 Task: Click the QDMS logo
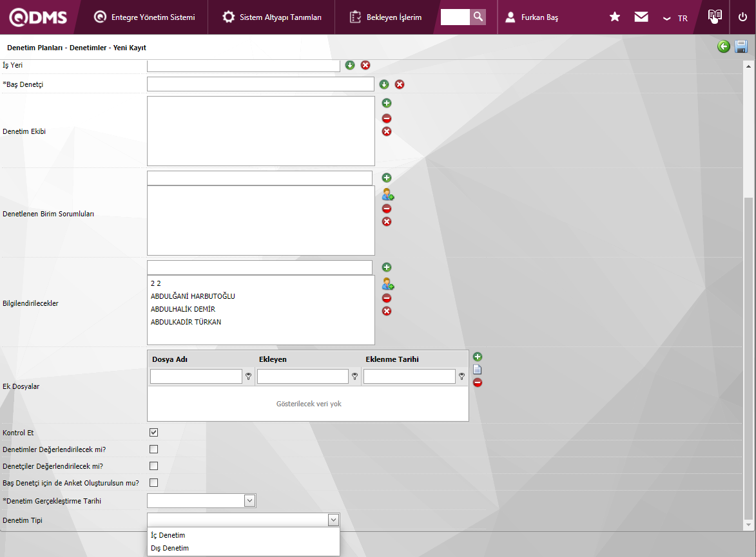point(38,17)
